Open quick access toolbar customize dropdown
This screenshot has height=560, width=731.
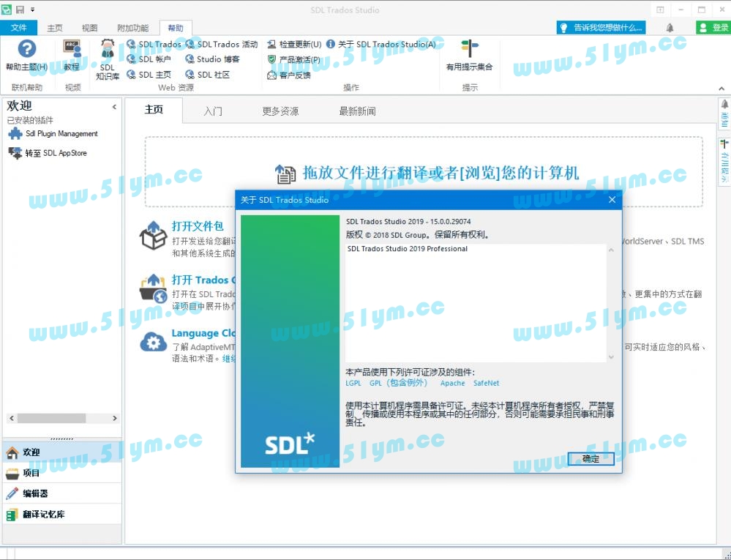click(33, 10)
